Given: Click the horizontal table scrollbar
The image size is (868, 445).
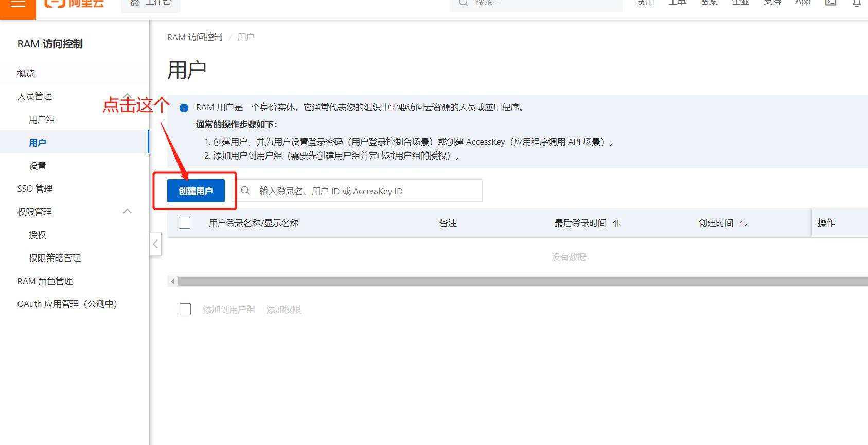Looking at the screenshot, I should click(x=523, y=281).
